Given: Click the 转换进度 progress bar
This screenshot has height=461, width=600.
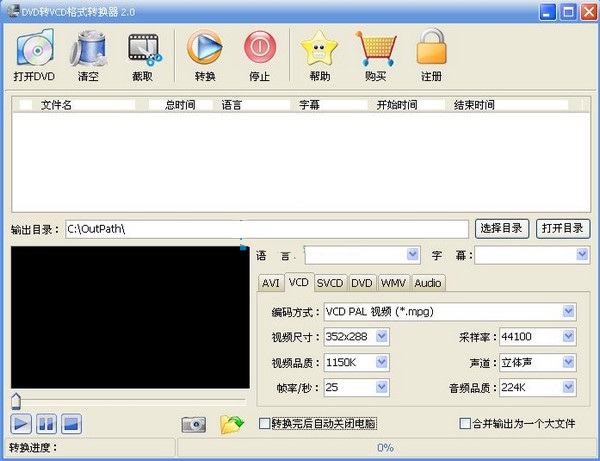Looking at the screenshot, I should (386, 448).
